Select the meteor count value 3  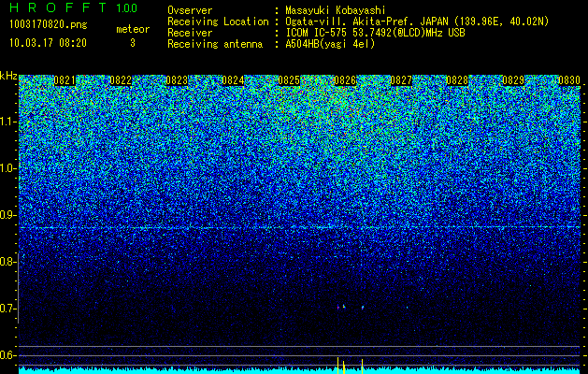pos(133,43)
